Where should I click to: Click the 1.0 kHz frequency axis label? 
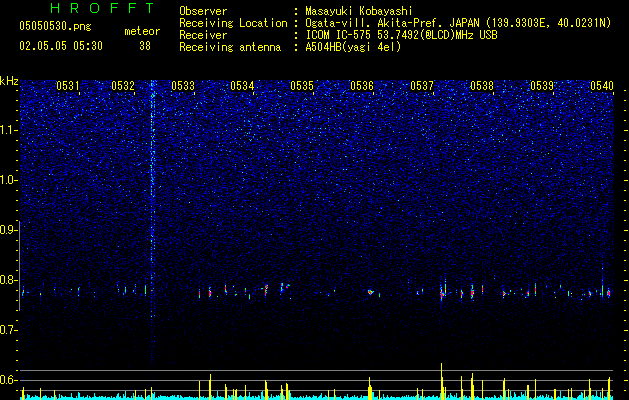pos(9,180)
